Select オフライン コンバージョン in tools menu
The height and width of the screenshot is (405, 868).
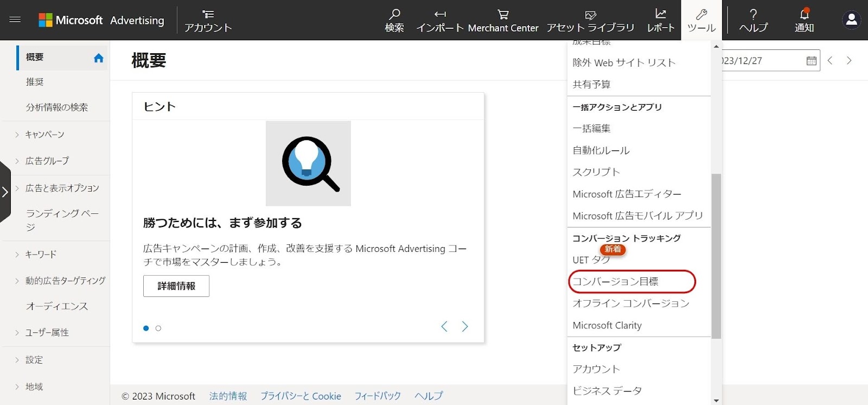(631, 303)
